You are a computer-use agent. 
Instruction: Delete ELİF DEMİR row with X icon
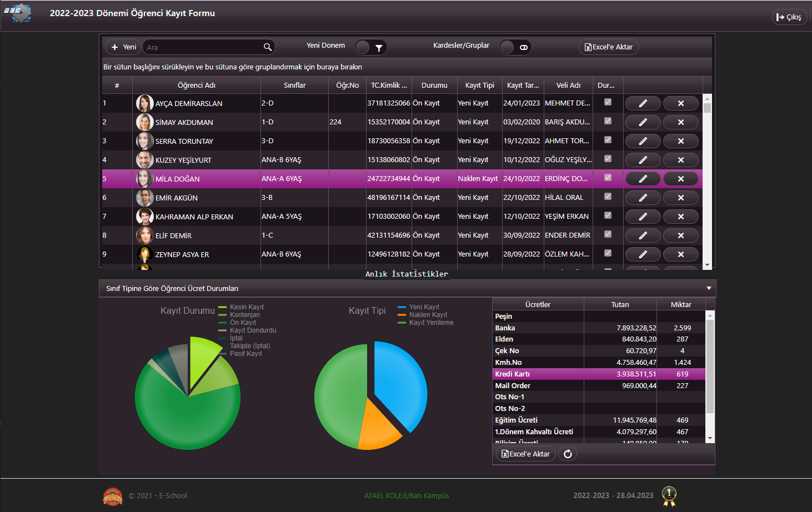(680, 235)
